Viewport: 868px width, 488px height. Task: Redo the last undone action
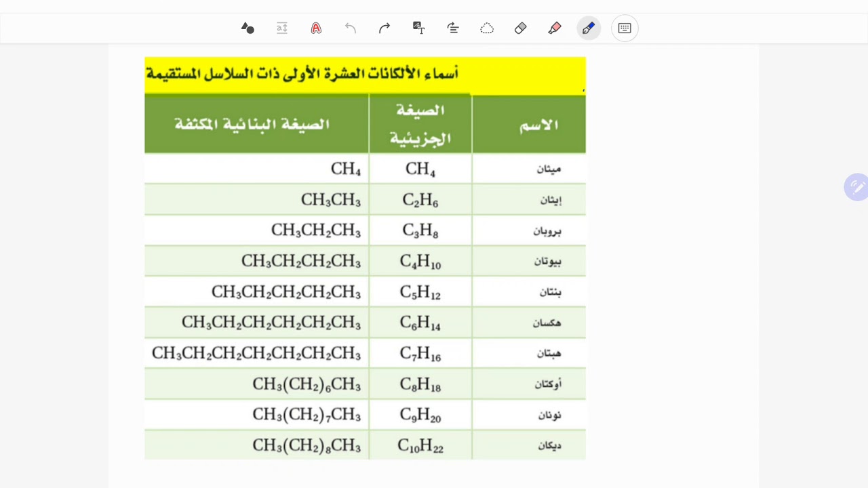coord(384,28)
